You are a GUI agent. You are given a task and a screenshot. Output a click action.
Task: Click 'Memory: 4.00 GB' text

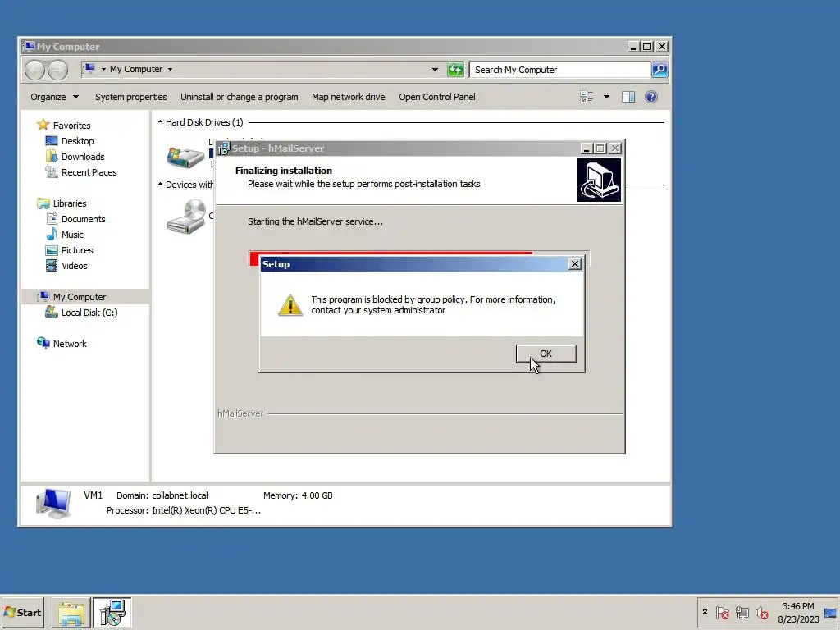pos(298,495)
